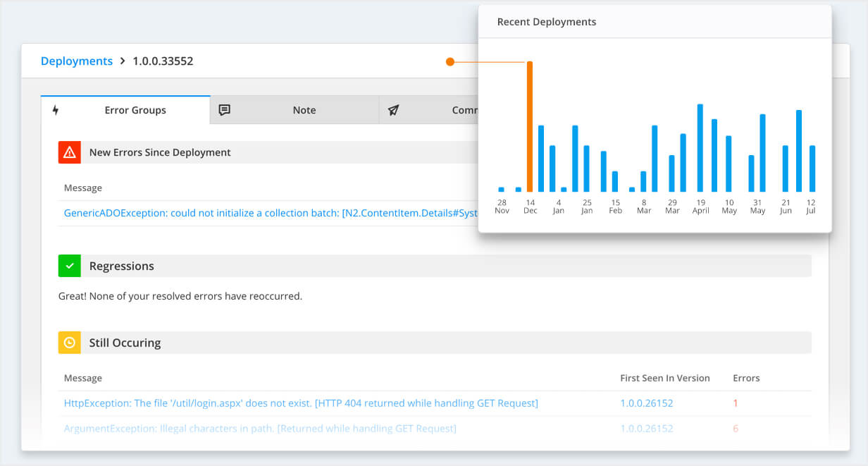Click the yellow clock icon beside Still Occuring
This screenshot has width=868, height=466.
70,342
